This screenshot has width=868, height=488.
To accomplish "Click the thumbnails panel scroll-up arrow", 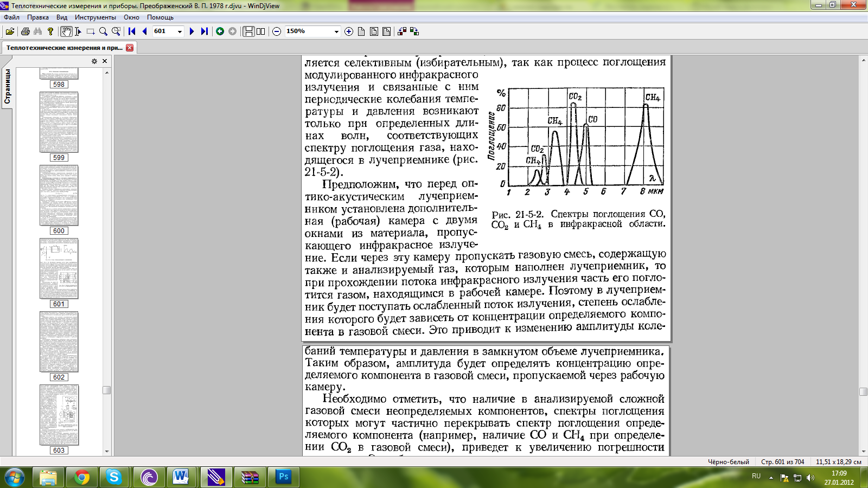I will pos(107,72).
